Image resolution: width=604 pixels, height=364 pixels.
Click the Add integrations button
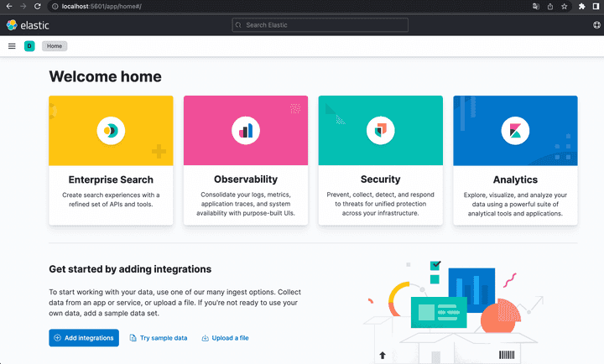coord(84,338)
